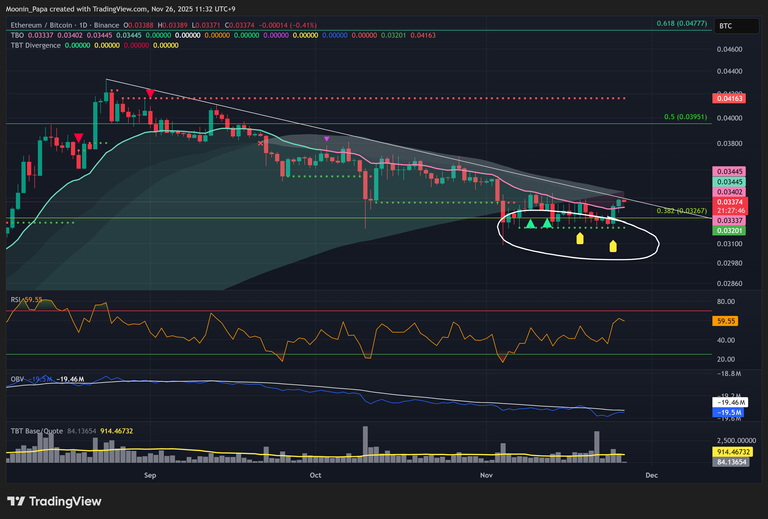Click the second green up-triangle buy marker
The image size is (768, 519).
click(547, 223)
